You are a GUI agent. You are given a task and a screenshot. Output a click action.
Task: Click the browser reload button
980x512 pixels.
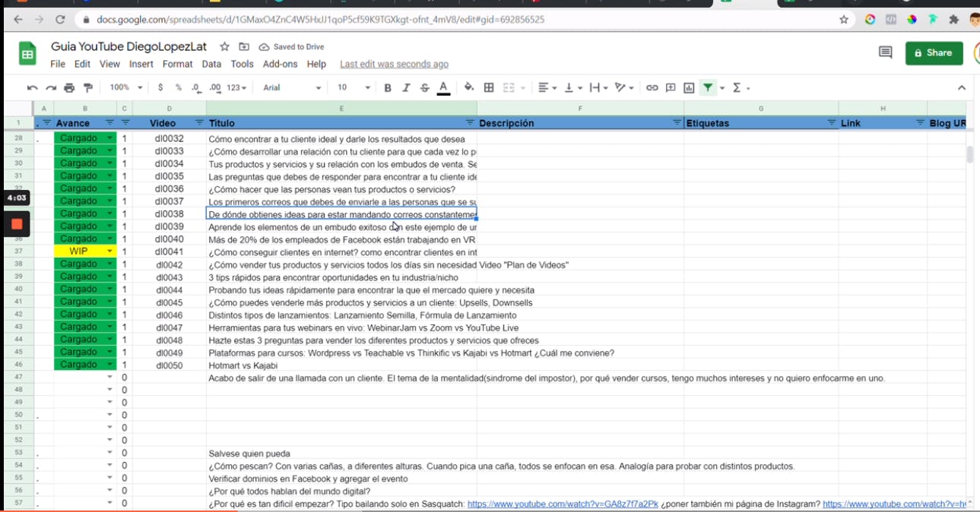coord(61,20)
